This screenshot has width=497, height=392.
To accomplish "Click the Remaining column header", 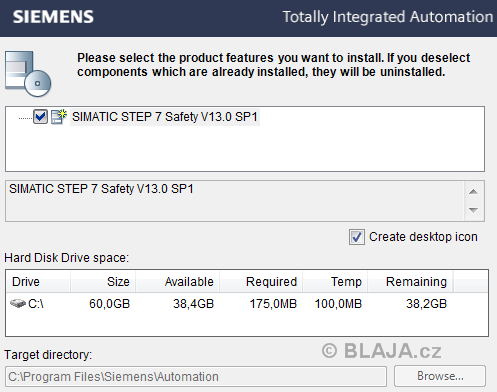I will coord(410,282).
